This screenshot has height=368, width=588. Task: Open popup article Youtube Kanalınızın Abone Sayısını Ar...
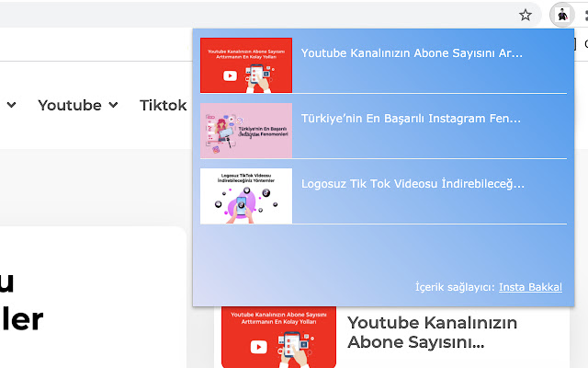pos(412,53)
